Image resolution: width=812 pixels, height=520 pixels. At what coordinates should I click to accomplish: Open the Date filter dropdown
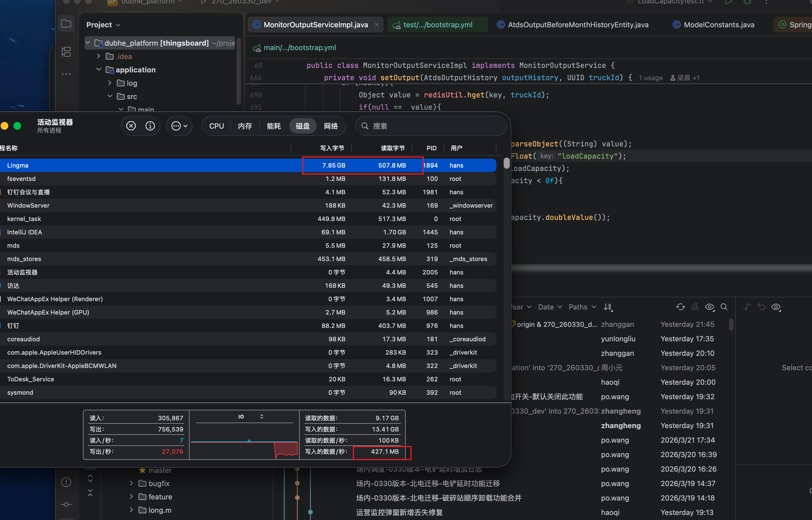pyautogui.click(x=550, y=307)
